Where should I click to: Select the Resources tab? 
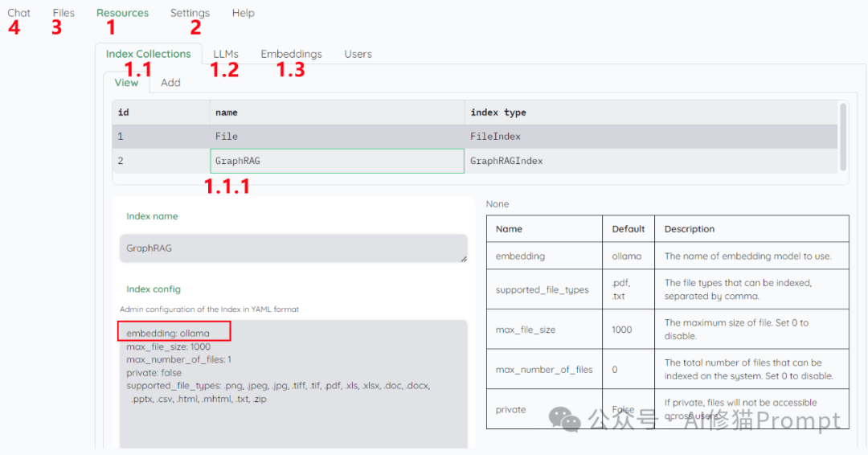click(x=122, y=13)
